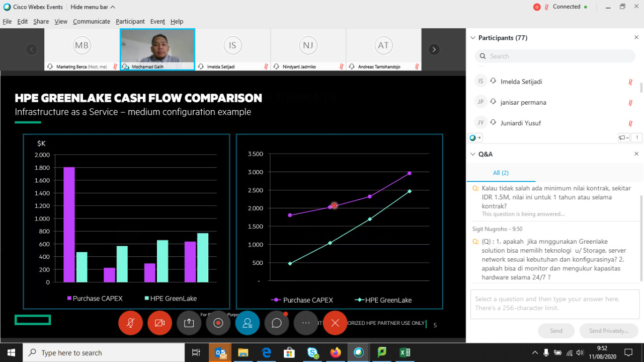Show previous video thumbnails
The image size is (644, 362).
[x=32, y=49]
